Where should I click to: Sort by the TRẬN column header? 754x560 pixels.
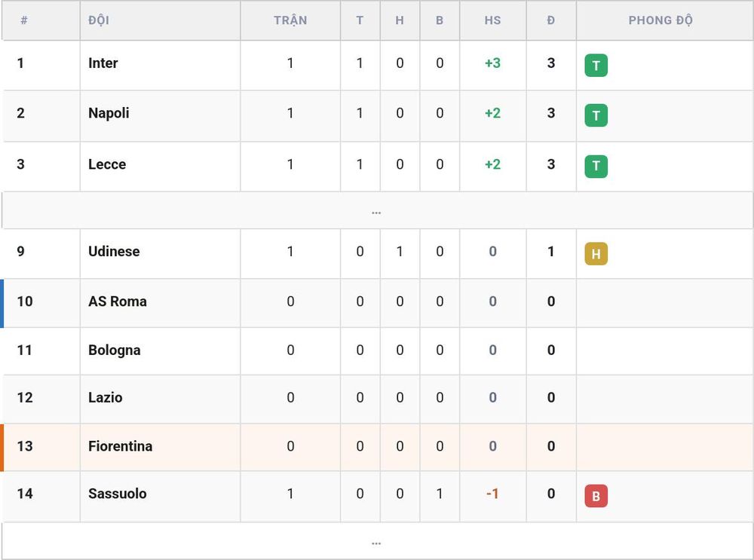coord(290,20)
